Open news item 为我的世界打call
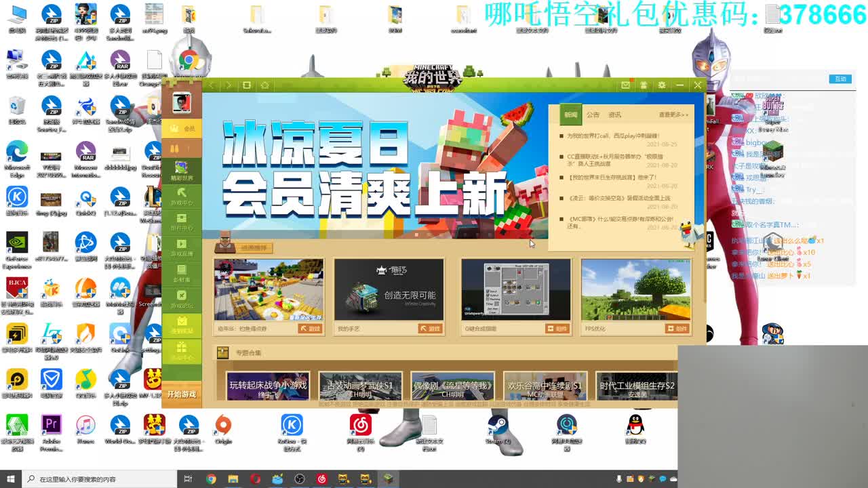The image size is (868, 488). (613, 136)
